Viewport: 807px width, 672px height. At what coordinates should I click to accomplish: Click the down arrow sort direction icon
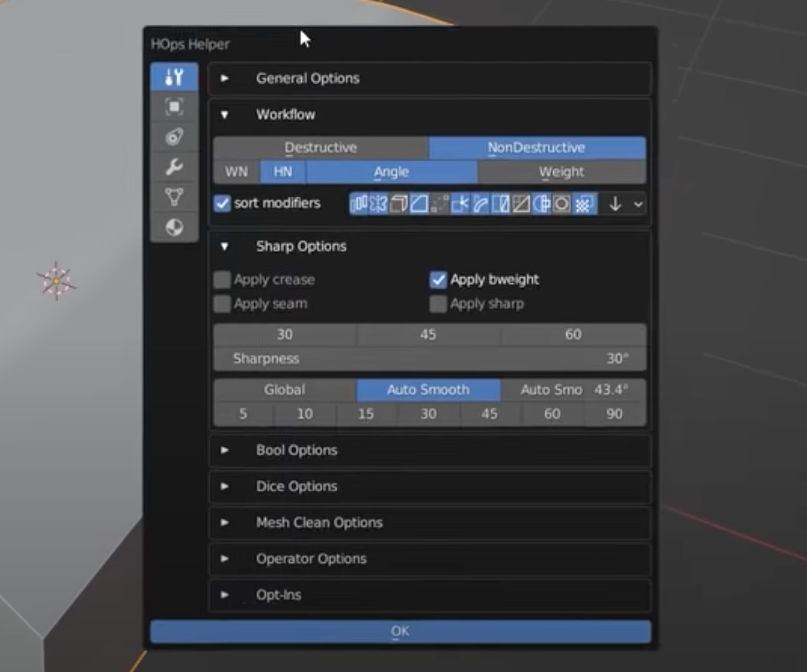click(615, 204)
